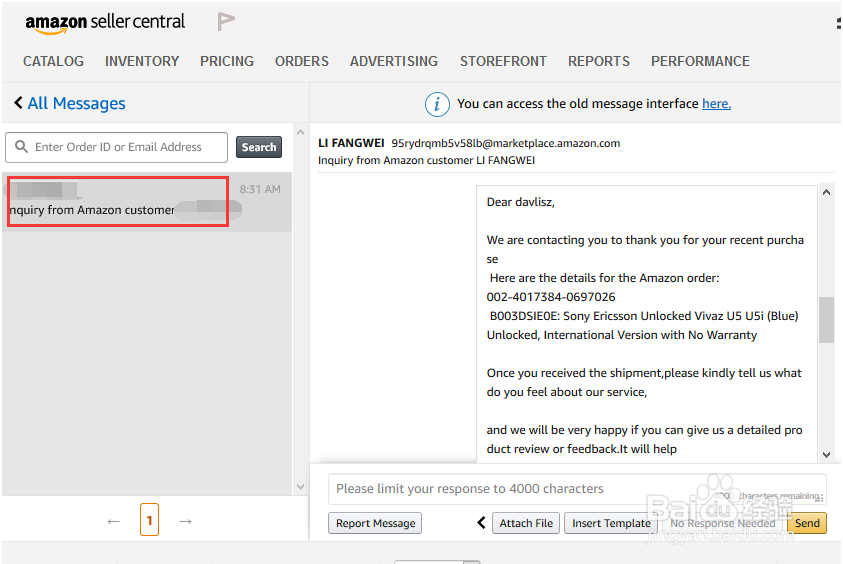Click 'Inquiry from Amazon customer LI FANGWEI' subject
Viewport: 843px width, 564px height.
pyautogui.click(x=426, y=160)
